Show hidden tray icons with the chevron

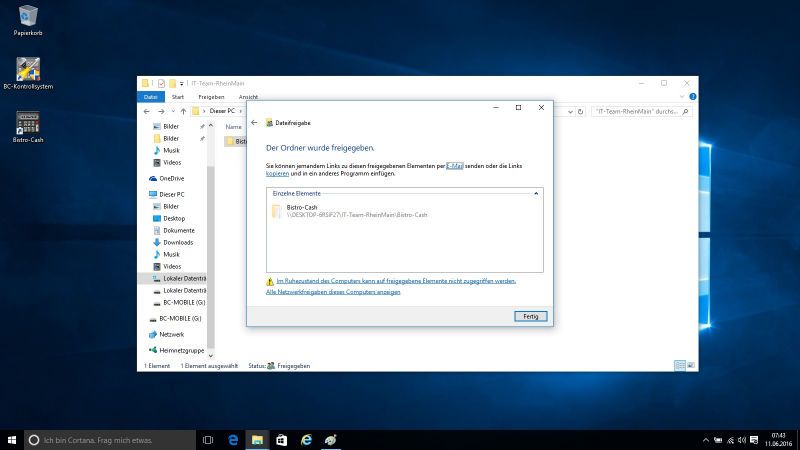[706, 440]
